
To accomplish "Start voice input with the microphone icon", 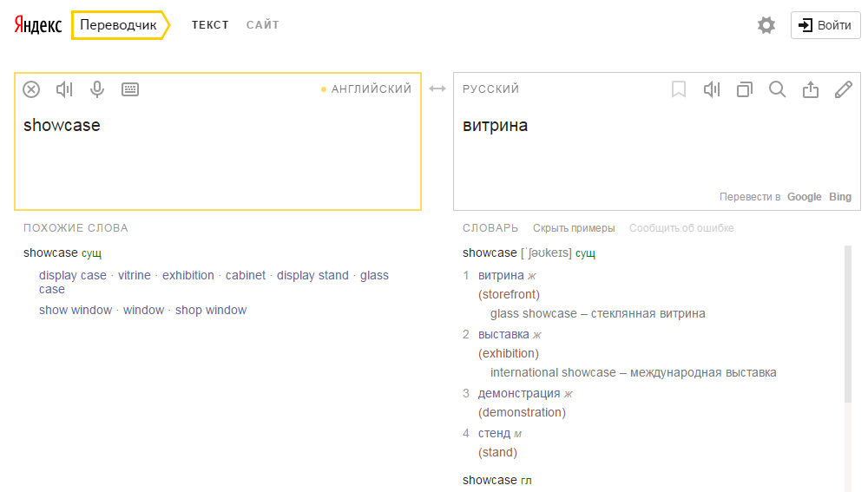I will pos(97,89).
